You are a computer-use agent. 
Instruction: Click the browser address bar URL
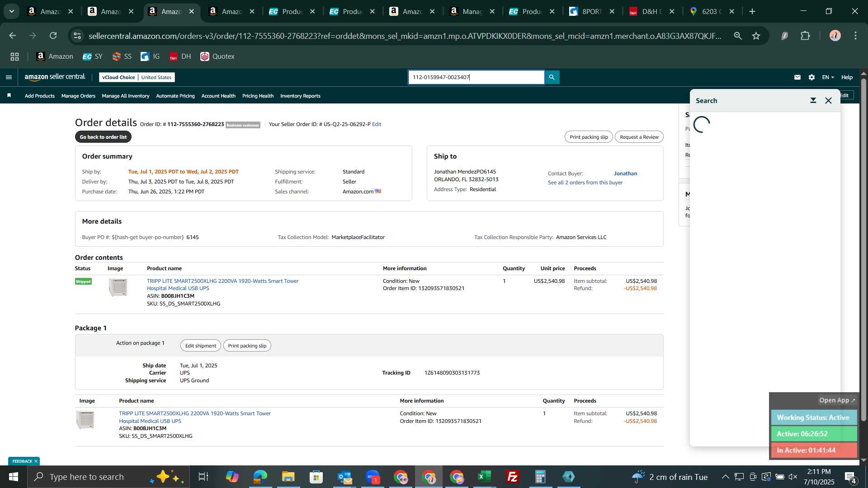(x=405, y=36)
